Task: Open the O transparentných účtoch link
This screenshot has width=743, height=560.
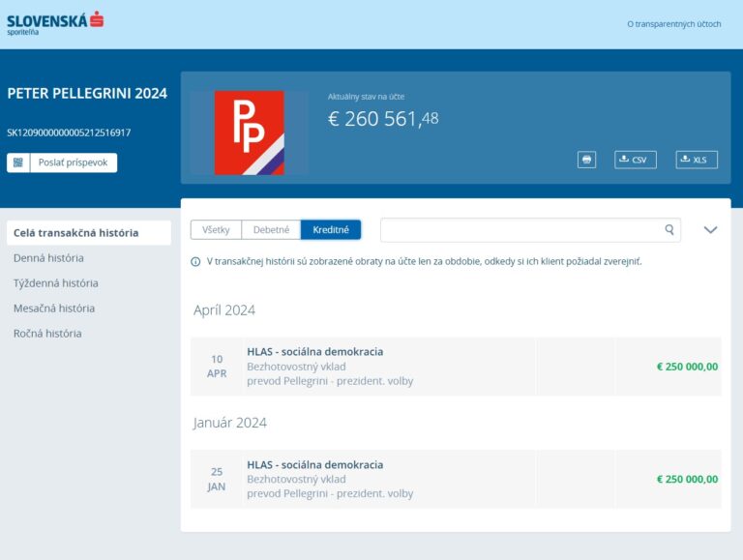Action: pos(673,24)
